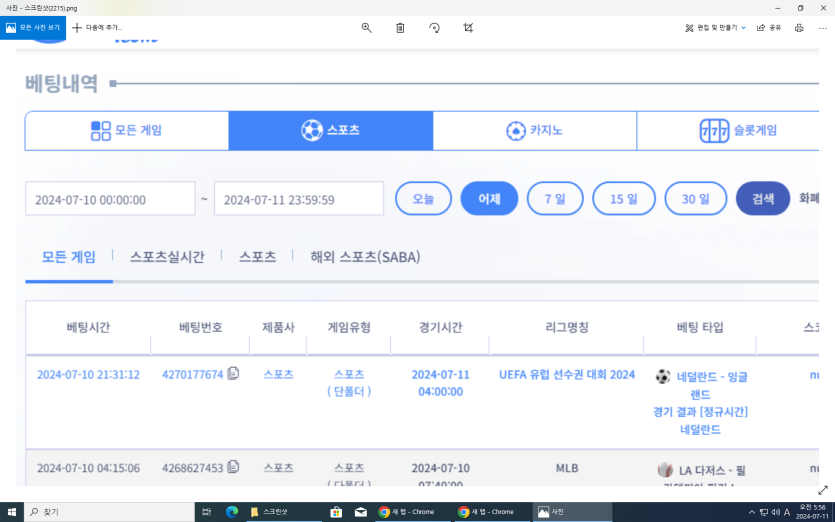Click the 사진 app taskbar item
Screen dimensions: 835x522
572,512
